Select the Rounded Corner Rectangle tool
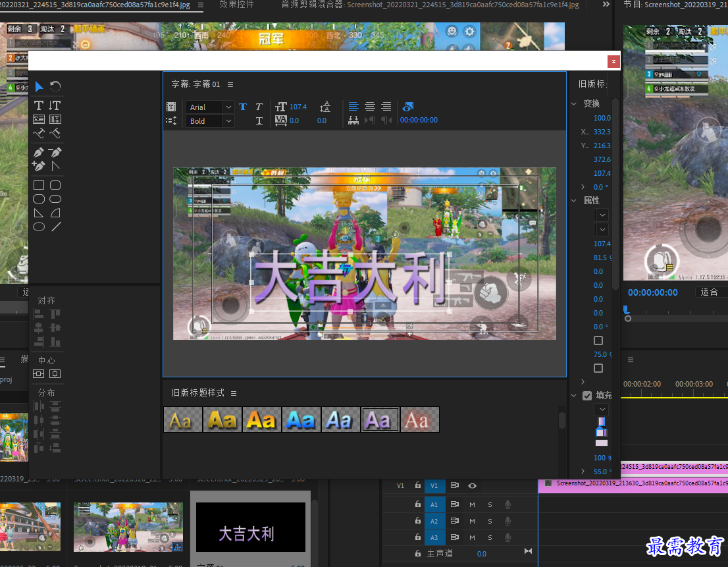Viewport: 728px width, 567px height. click(55, 185)
